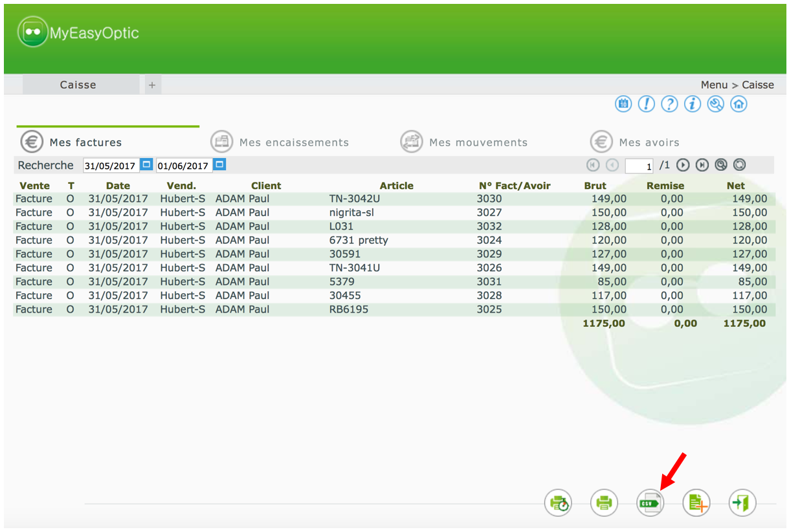Image resolution: width=789 pixels, height=532 pixels.
Task: Click the Caisse breadcrumb link
Action: coord(758,85)
